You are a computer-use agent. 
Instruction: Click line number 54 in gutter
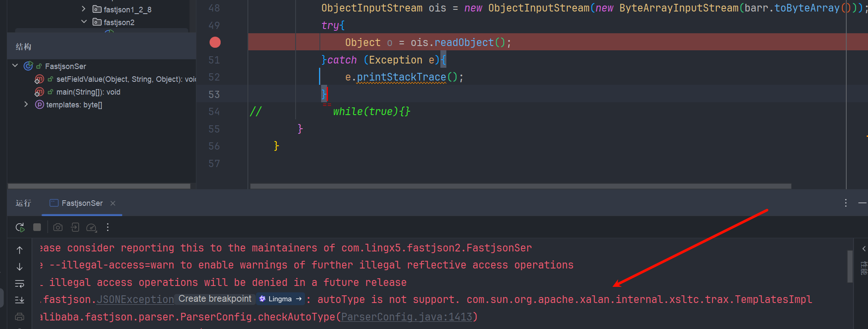[214, 112]
